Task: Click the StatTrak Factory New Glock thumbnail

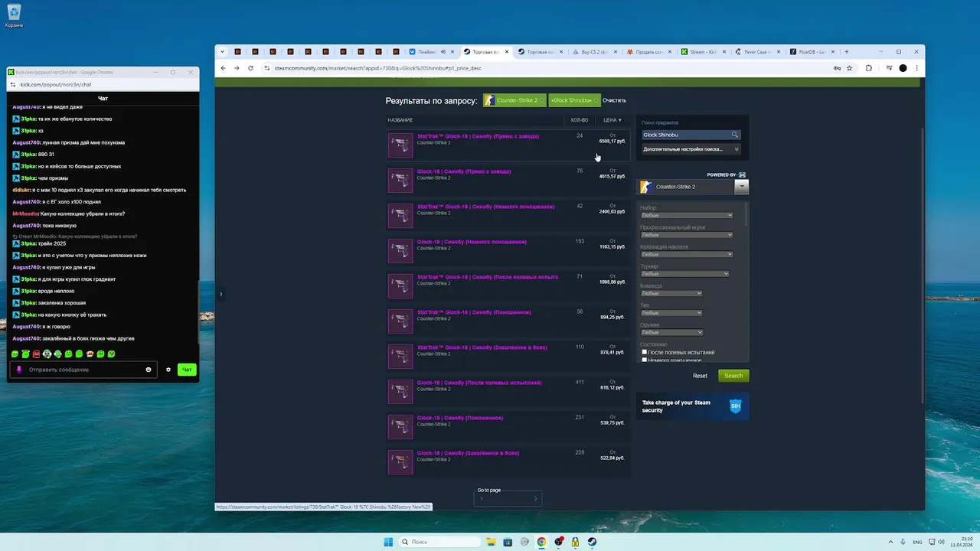Action: tap(400, 145)
